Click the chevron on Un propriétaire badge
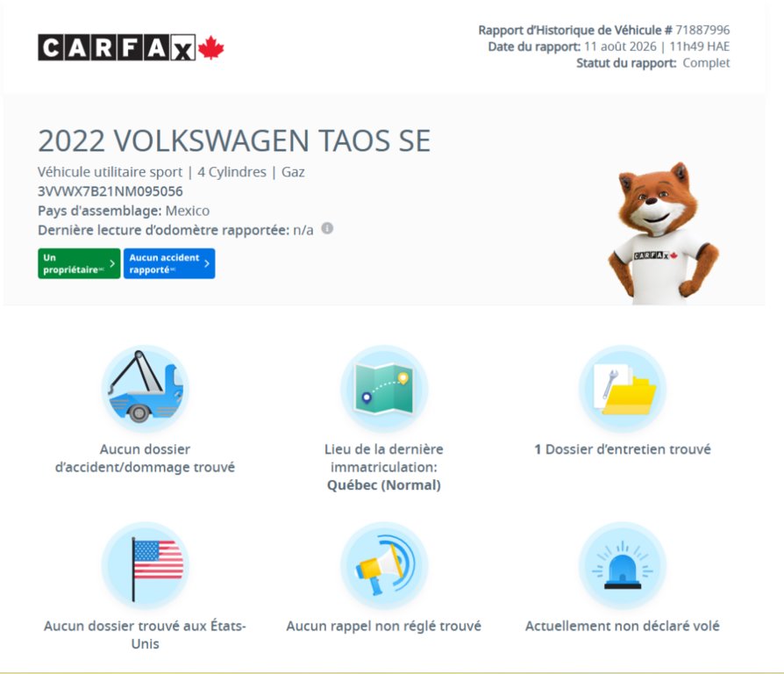 [112, 263]
